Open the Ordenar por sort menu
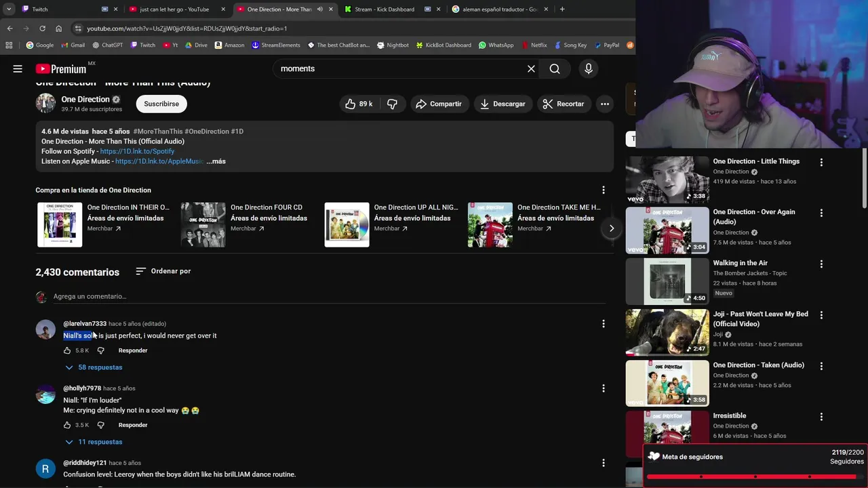This screenshot has height=488, width=868. (163, 271)
